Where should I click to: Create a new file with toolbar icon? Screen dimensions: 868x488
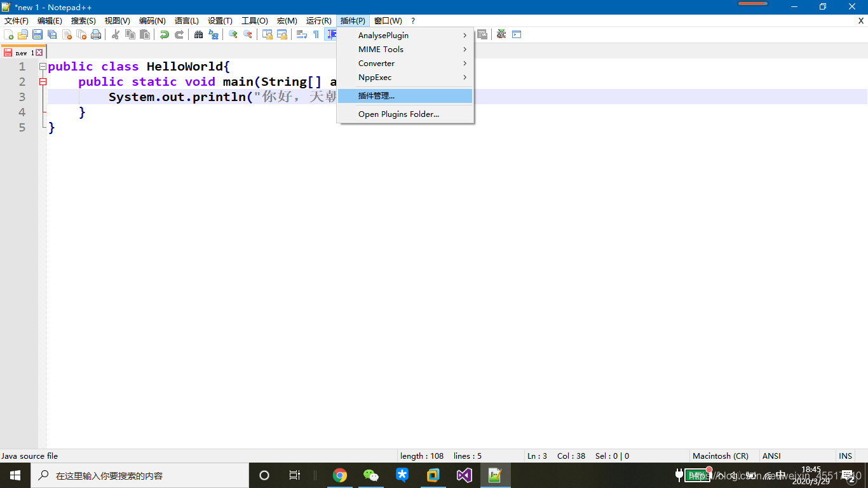coord(8,34)
